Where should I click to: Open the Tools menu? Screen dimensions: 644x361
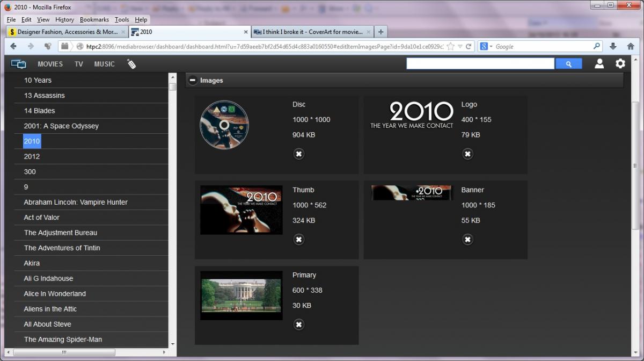click(x=122, y=19)
